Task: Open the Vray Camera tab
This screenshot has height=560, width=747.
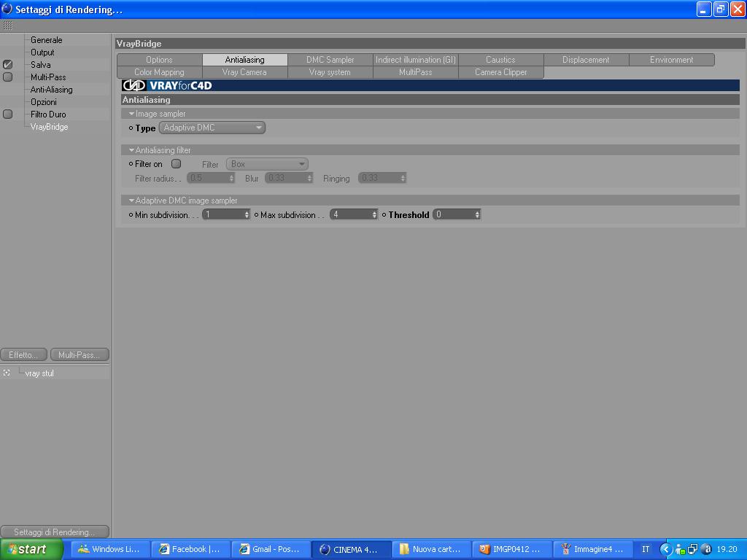Action: [244, 72]
